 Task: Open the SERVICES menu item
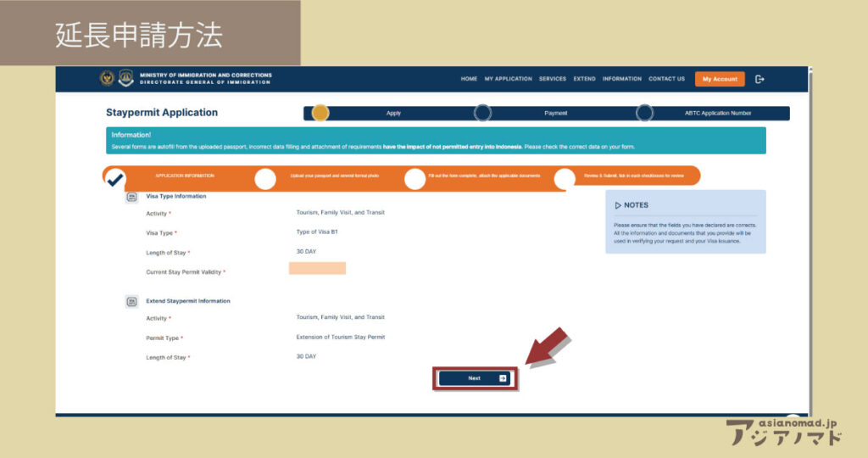point(552,79)
